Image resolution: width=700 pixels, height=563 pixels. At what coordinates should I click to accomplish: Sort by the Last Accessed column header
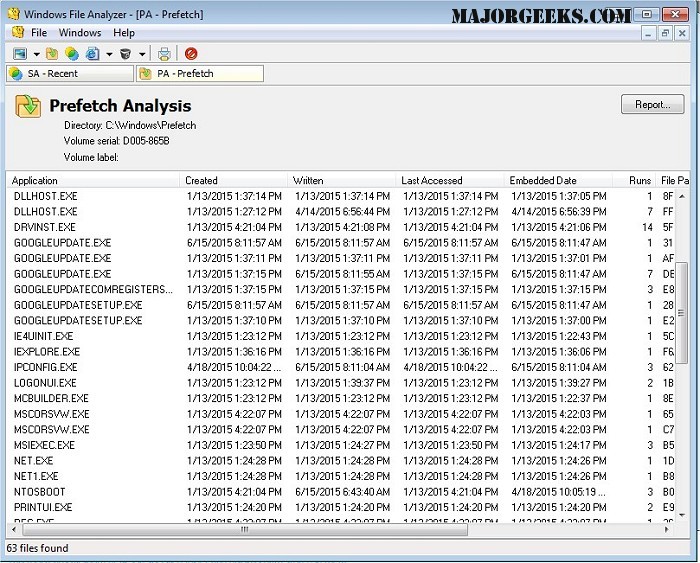(x=450, y=180)
